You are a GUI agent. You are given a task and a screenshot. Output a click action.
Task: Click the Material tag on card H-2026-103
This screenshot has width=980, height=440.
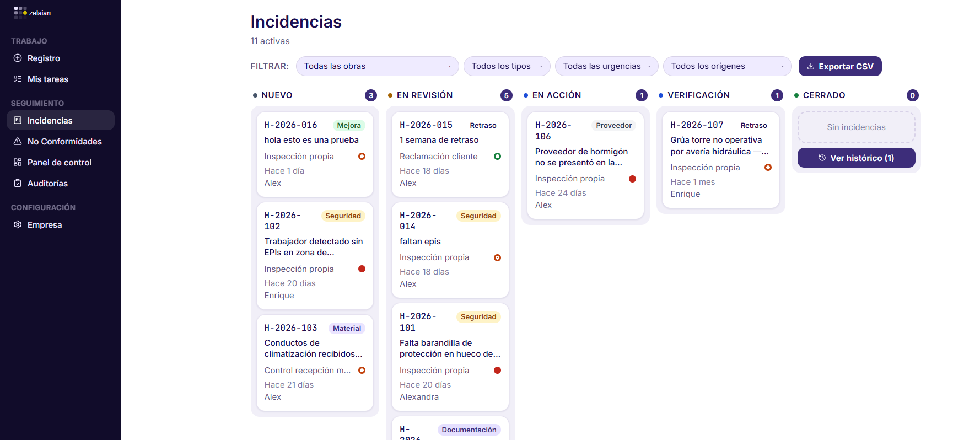pos(347,328)
